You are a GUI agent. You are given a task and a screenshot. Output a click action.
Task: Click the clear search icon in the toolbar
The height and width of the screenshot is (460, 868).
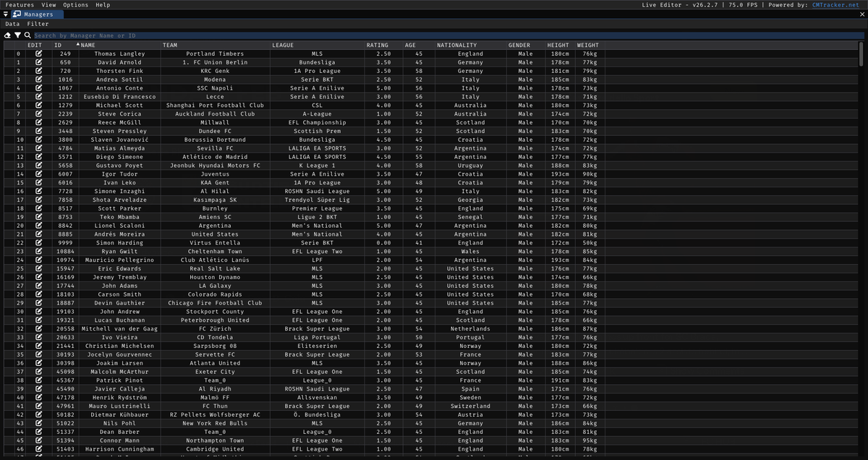pyautogui.click(x=7, y=35)
